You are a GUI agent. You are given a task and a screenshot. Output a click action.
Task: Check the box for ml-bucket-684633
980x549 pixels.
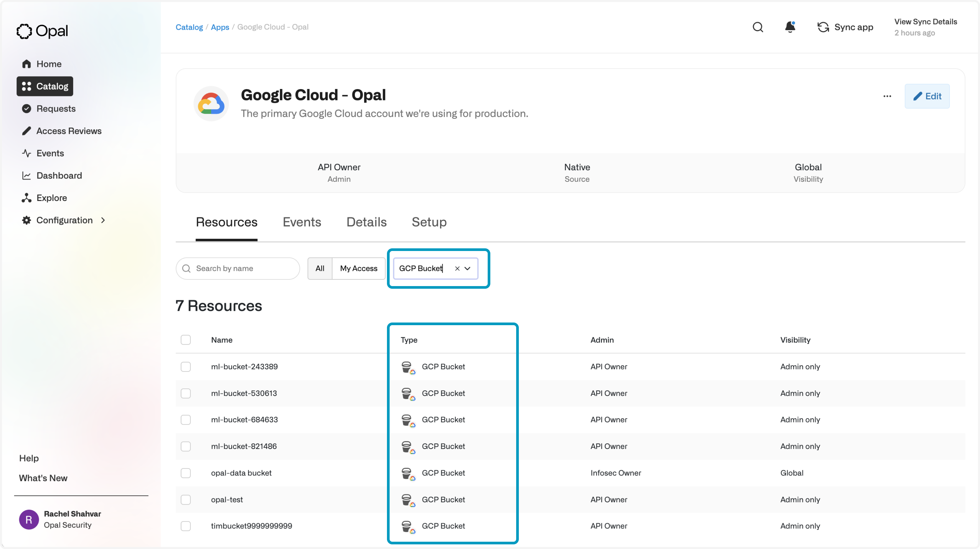(186, 420)
